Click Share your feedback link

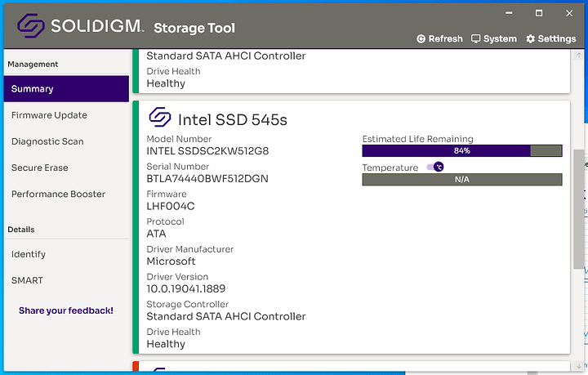[66, 310]
